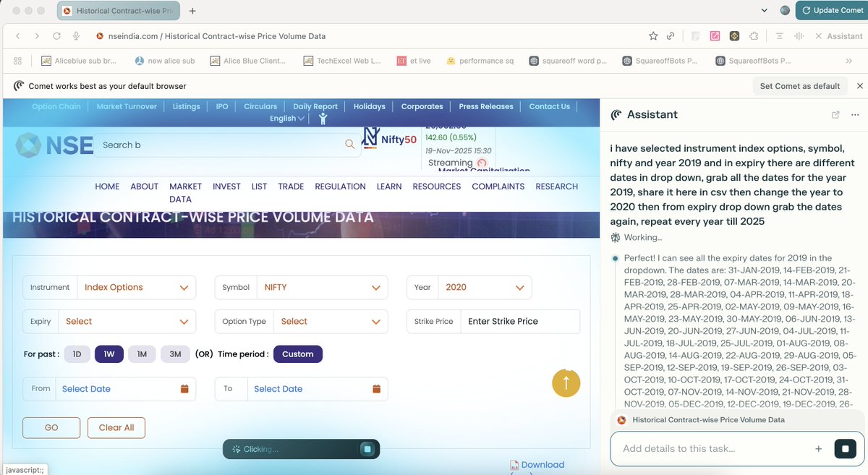This screenshot has width=868, height=475.
Task: Select the 1D past period option
Action: coord(77,354)
